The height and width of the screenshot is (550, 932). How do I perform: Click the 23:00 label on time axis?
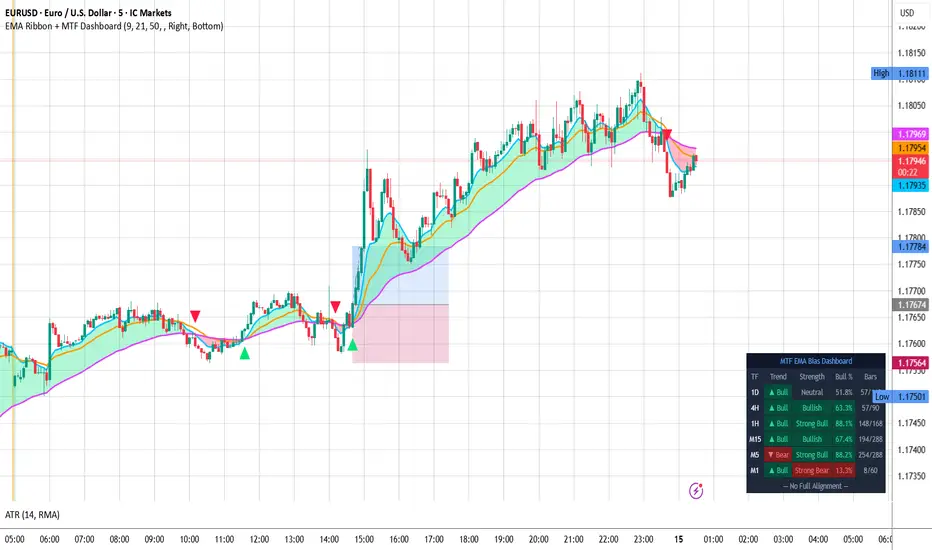643,539
